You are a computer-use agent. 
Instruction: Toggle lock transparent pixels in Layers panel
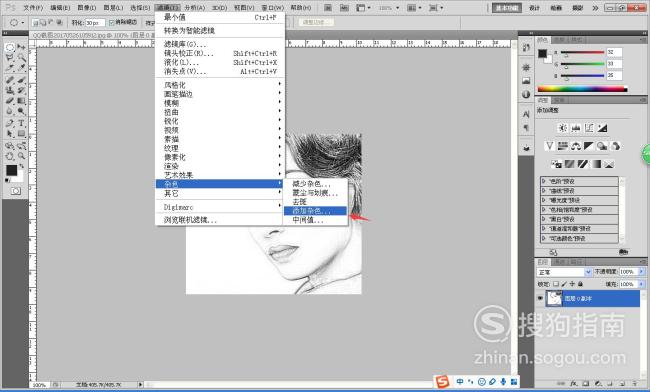point(556,284)
